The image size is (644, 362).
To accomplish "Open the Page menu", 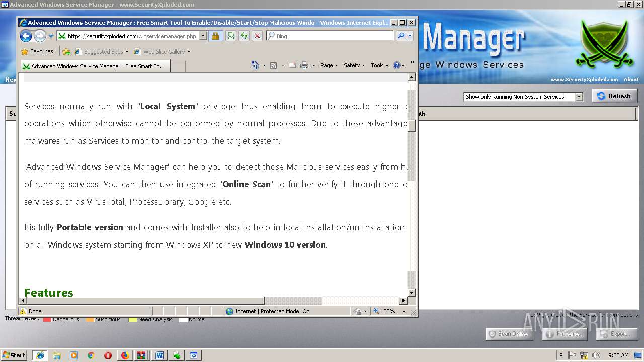I will coord(329,65).
